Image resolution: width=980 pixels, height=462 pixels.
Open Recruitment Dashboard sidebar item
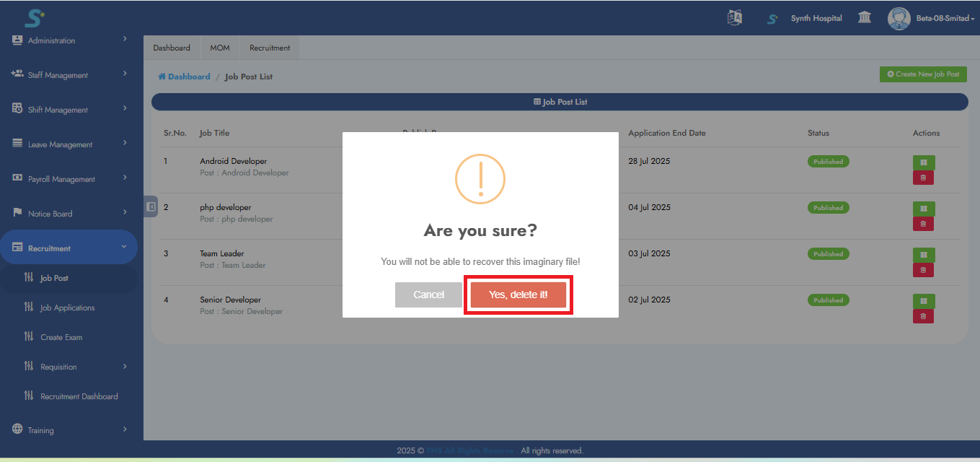[79, 396]
